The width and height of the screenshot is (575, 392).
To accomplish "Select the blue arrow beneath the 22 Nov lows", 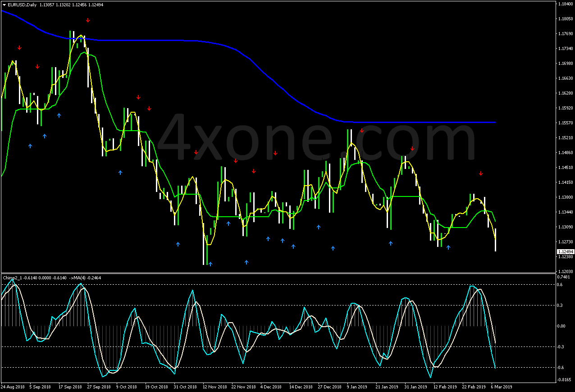I will (246, 261).
